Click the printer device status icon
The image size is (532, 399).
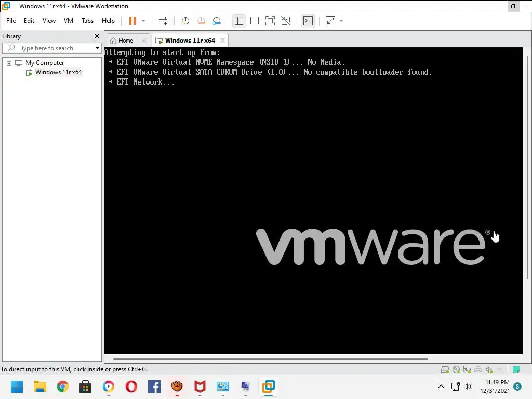(x=478, y=369)
